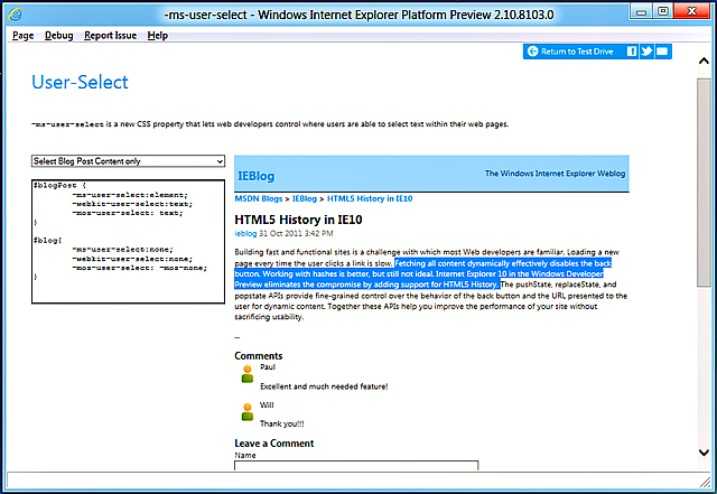Open the IEBlog breadcrumb link
The image size is (717, 494).
305,199
